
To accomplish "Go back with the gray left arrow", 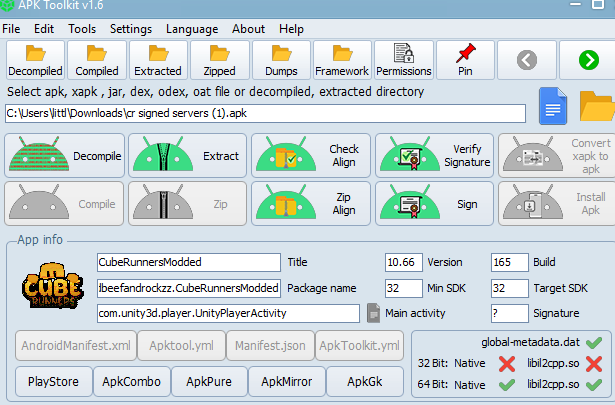I will click(527, 60).
